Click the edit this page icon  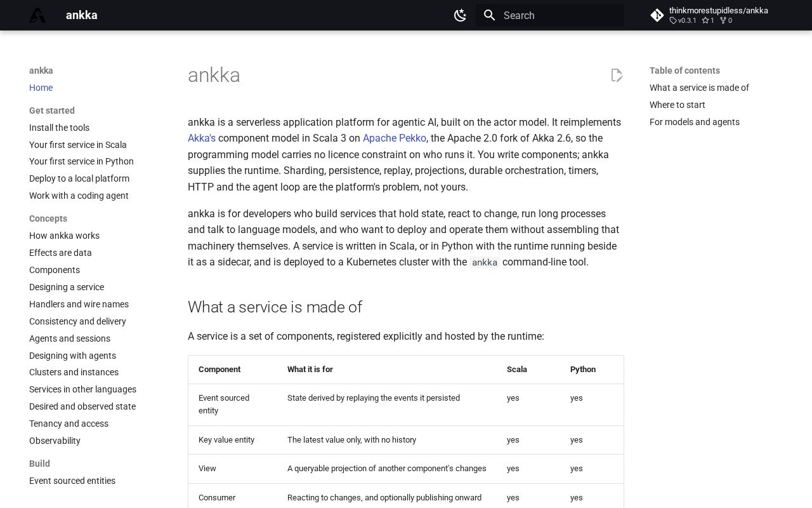tap(617, 76)
